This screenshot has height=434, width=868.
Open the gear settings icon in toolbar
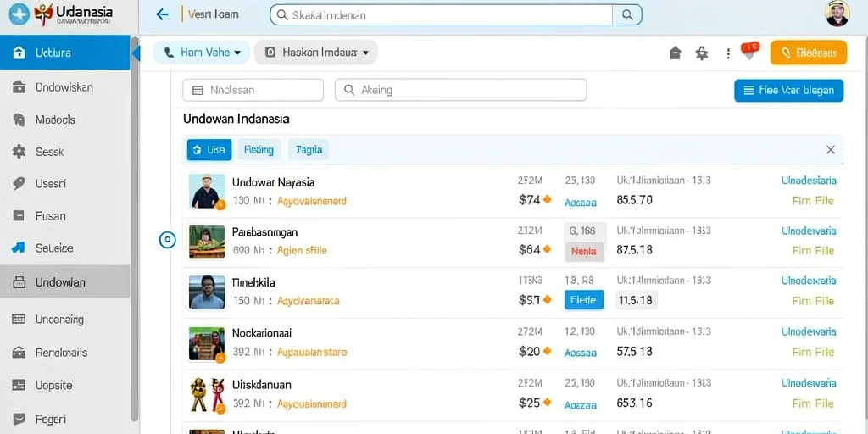[x=701, y=53]
